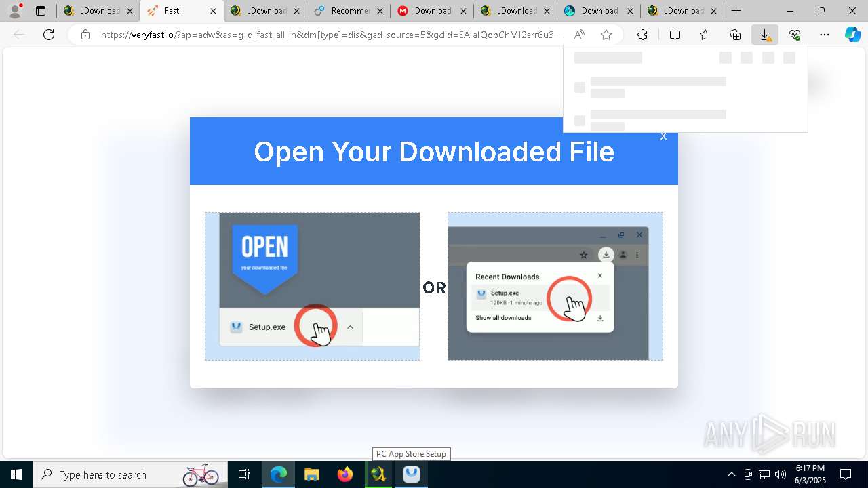The image size is (868, 488).
Task: Open a new browser tab
Action: 736,11
